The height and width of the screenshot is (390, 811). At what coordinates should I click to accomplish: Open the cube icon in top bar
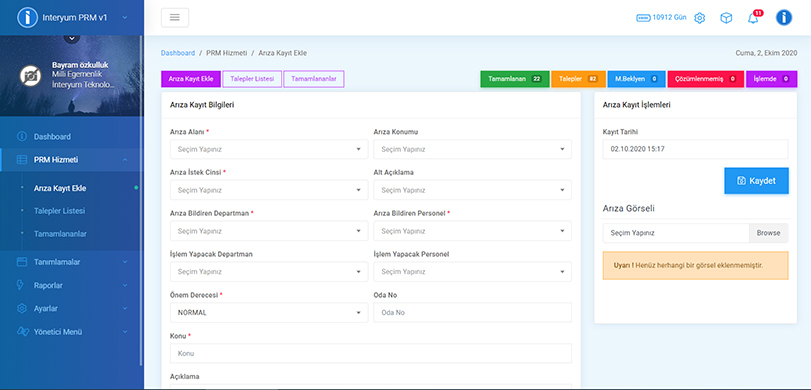(x=726, y=18)
